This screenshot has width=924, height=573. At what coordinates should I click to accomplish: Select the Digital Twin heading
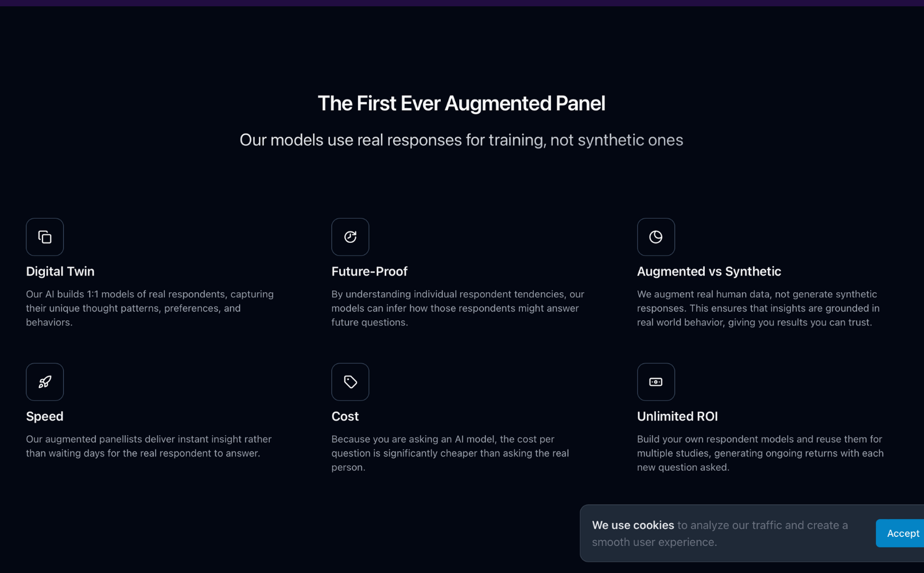click(x=60, y=272)
